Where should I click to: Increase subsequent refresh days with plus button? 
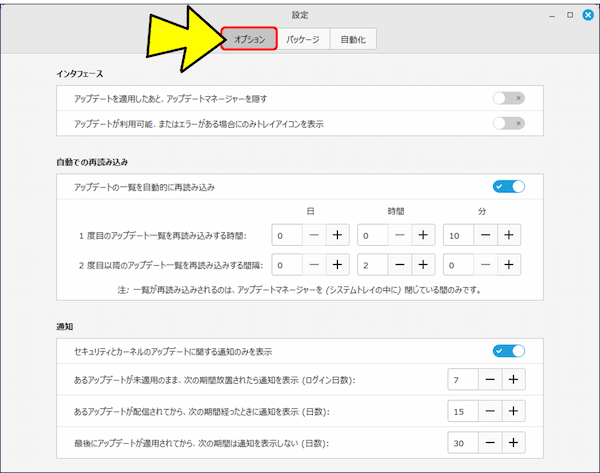[x=337, y=265]
